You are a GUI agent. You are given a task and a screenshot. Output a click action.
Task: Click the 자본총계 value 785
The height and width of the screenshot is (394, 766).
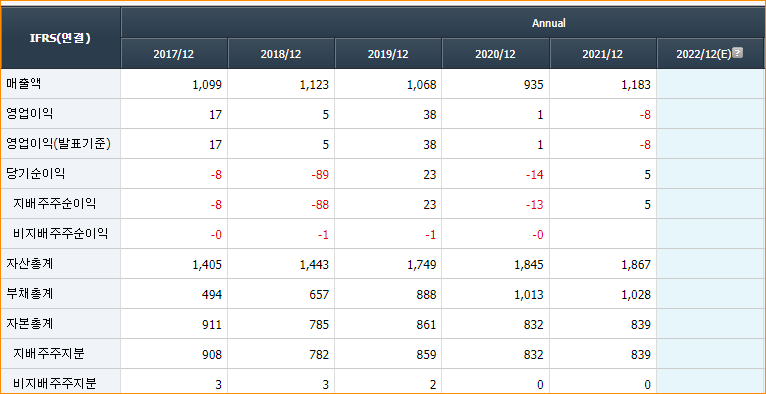[319, 325]
